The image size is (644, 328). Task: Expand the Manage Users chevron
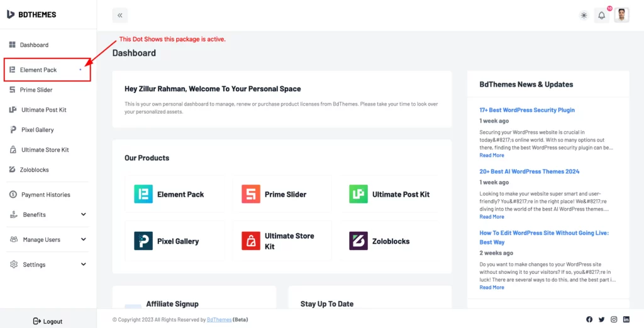(x=84, y=239)
